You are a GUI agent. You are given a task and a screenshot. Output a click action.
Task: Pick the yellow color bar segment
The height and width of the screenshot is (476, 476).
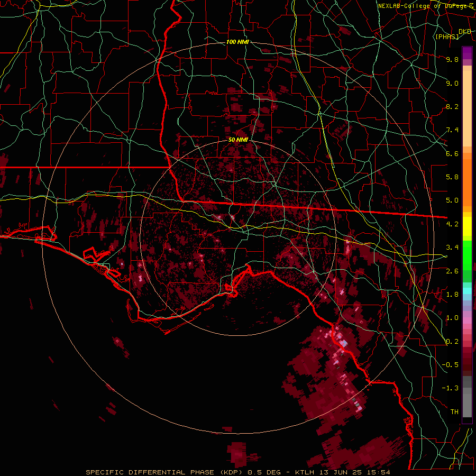[467, 226]
